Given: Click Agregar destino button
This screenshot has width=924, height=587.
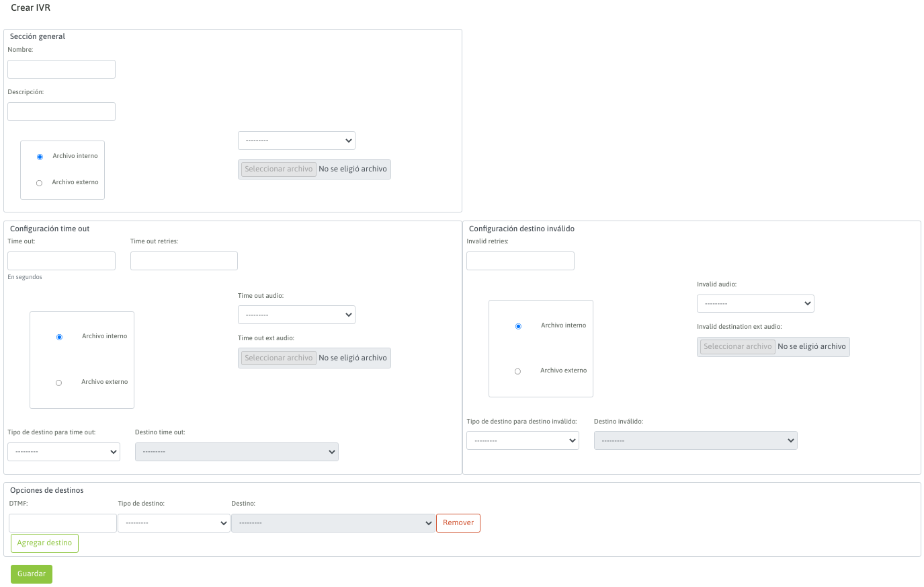Looking at the screenshot, I should pos(44,543).
